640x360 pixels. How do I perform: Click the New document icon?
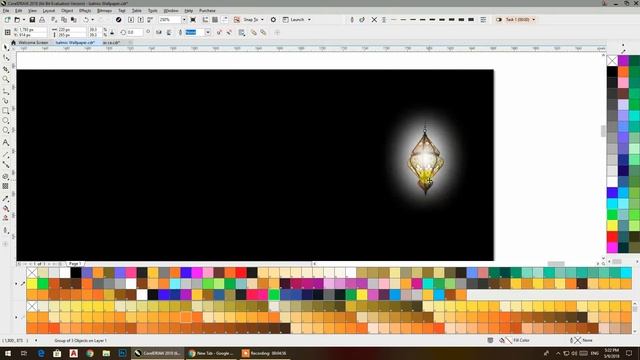coord(7,20)
